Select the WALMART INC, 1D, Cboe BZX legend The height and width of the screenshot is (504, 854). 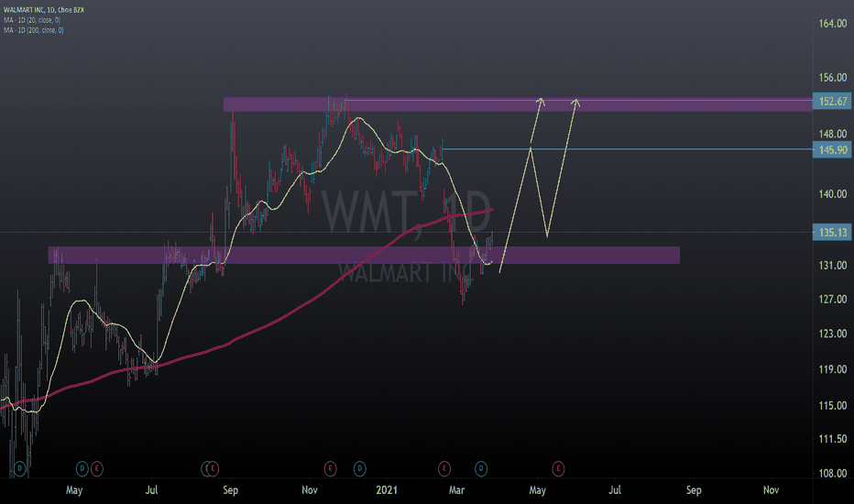44,10
